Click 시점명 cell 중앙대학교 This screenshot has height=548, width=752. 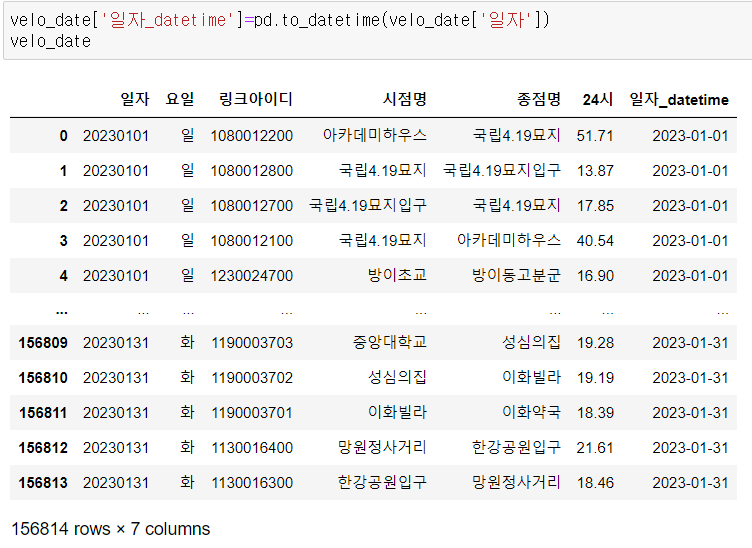click(390, 342)
